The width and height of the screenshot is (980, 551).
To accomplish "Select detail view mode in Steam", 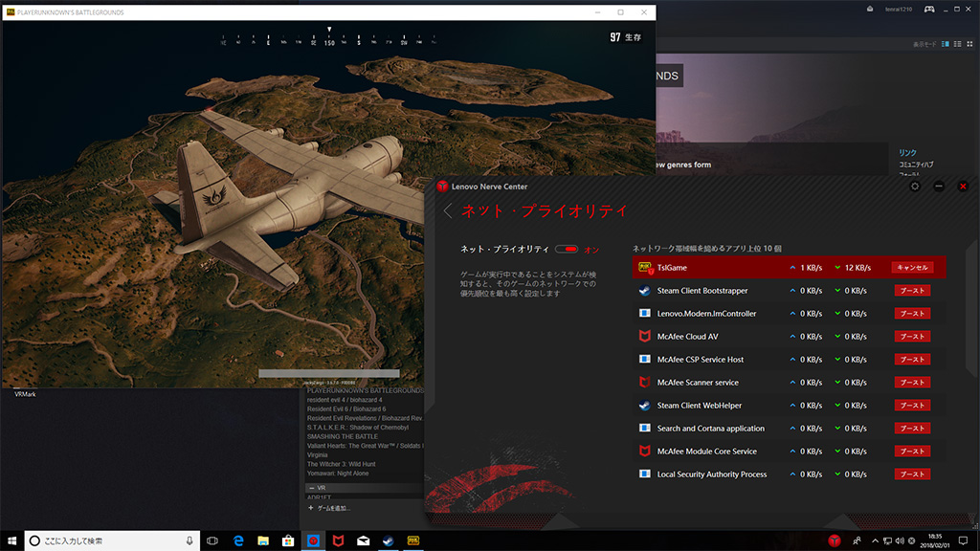I will click(x=945, y=44).
